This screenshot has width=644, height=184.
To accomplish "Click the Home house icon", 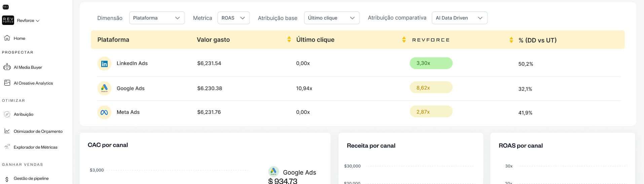I will coord(7,38).
